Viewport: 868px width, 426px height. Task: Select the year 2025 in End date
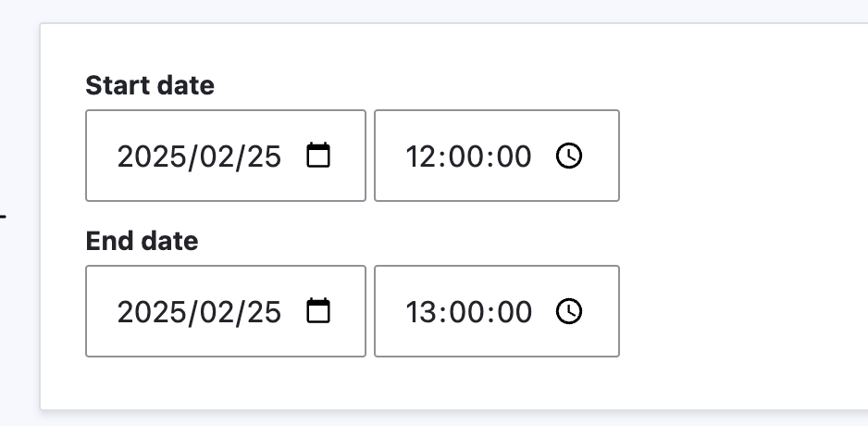coord(152,312)
